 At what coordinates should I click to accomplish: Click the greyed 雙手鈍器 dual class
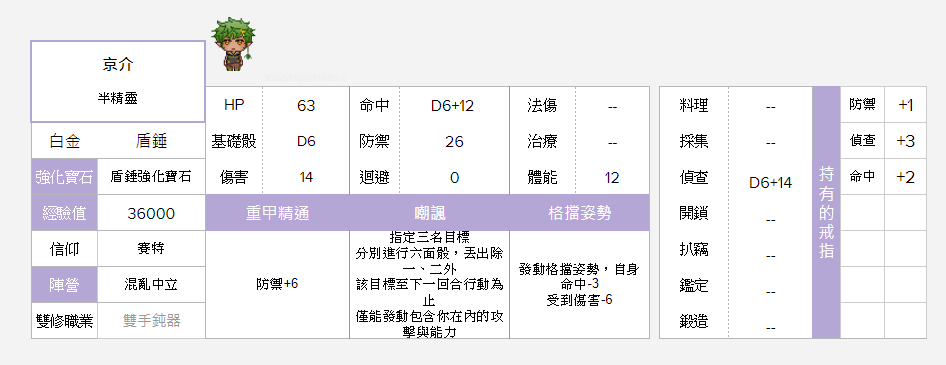151,320
